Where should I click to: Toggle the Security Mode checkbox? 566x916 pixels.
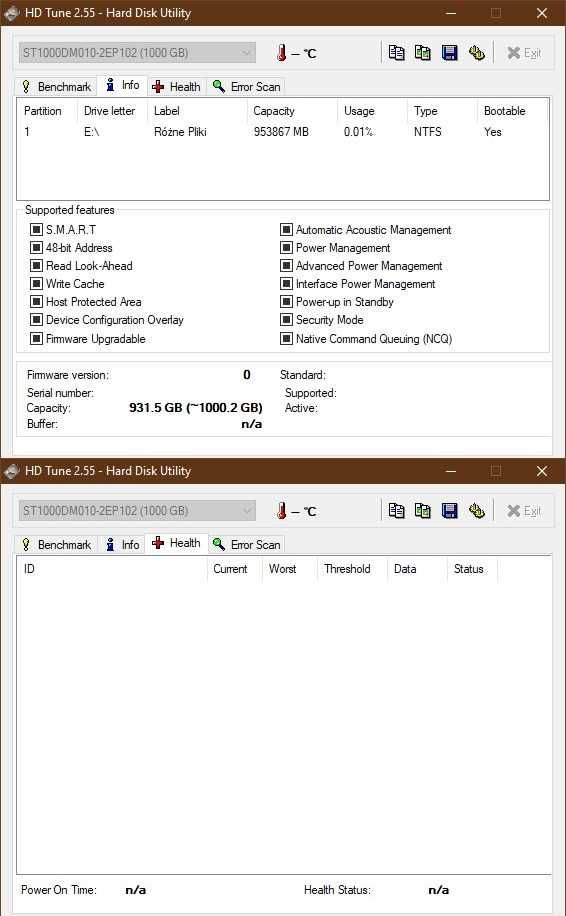click(286, 320)
